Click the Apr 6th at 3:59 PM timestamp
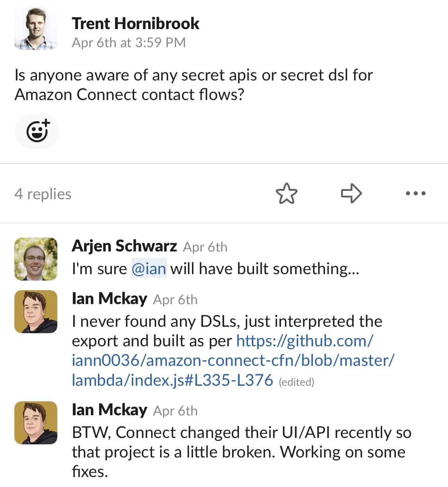The height and width of the screenshot is (487, 448). pos(129,42)
